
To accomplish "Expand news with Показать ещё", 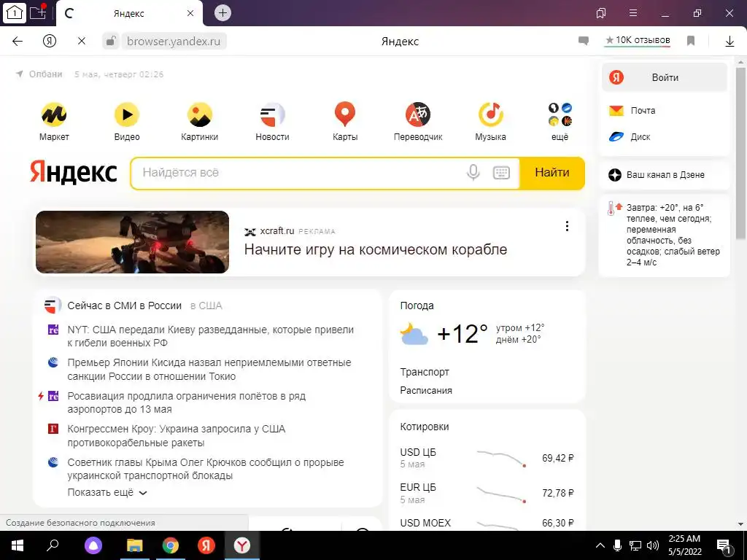I will coord(107,492).
